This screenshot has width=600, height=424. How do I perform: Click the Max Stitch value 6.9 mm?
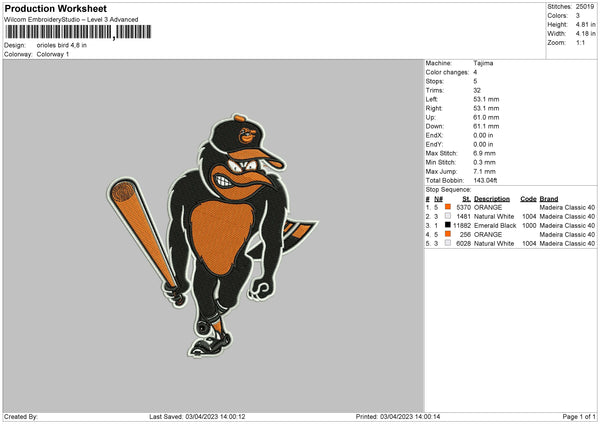(484, 153)
